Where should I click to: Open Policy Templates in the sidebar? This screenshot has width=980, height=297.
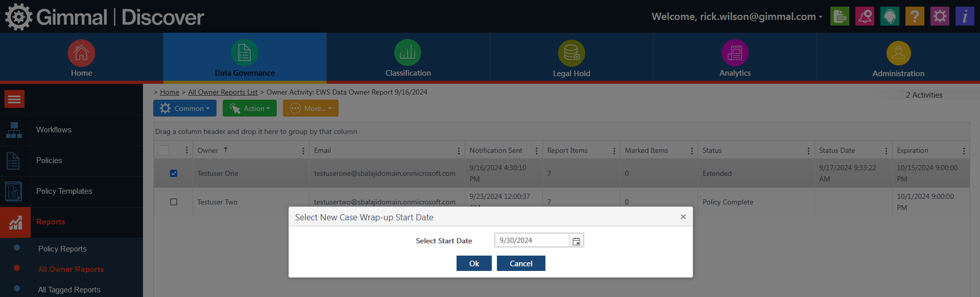(64, 191)
